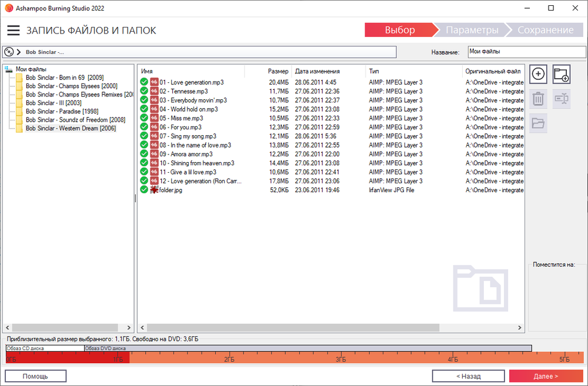Click folder tree scrollbar right arrow
Screen dimensions: 588x386
click(129, 327)
